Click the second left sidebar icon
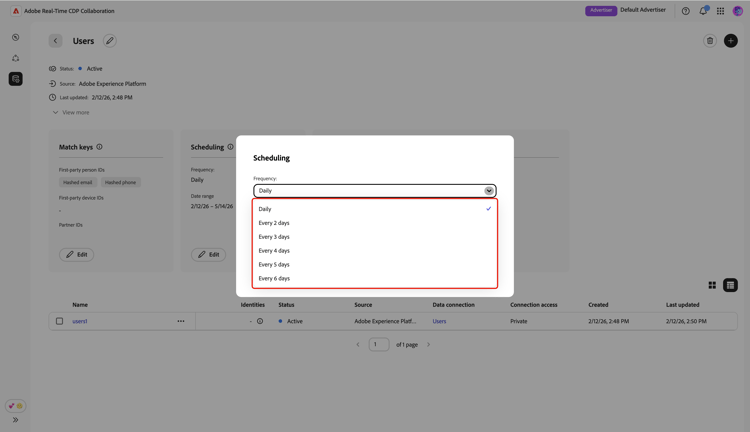 [16, 58]
